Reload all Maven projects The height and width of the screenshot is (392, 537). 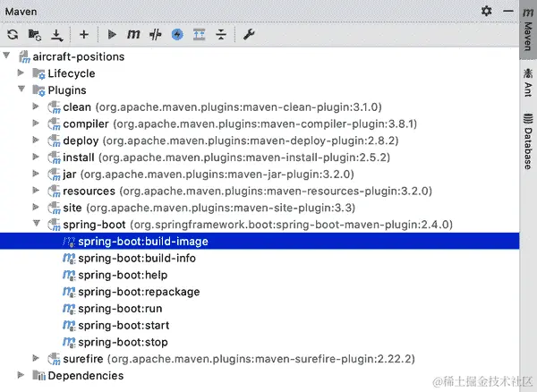(x=13, y=35)
